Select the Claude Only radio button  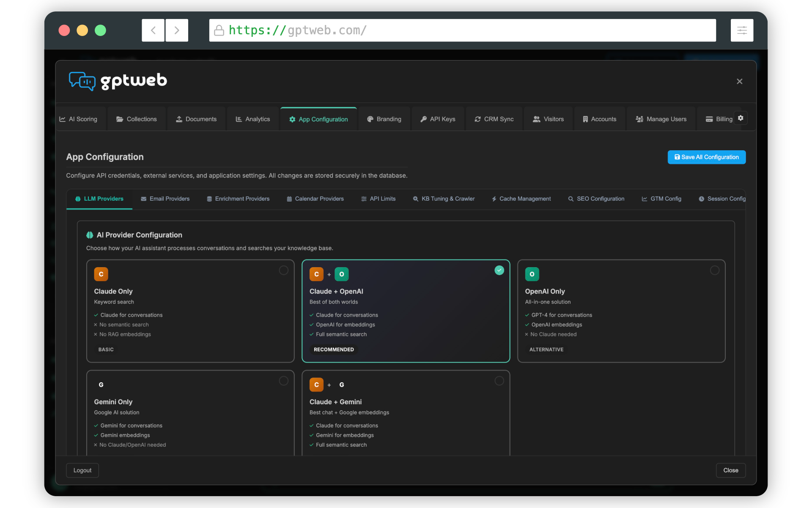(x=284, y=270)
